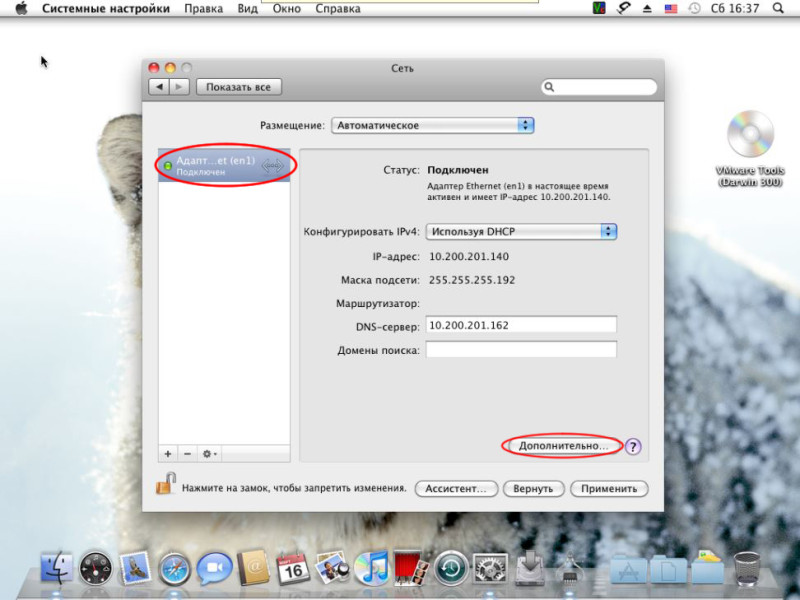The image size is (800, 600).
Task: Expand the Конфигурировать IPv4 dropdown
Action: (521, 231)
